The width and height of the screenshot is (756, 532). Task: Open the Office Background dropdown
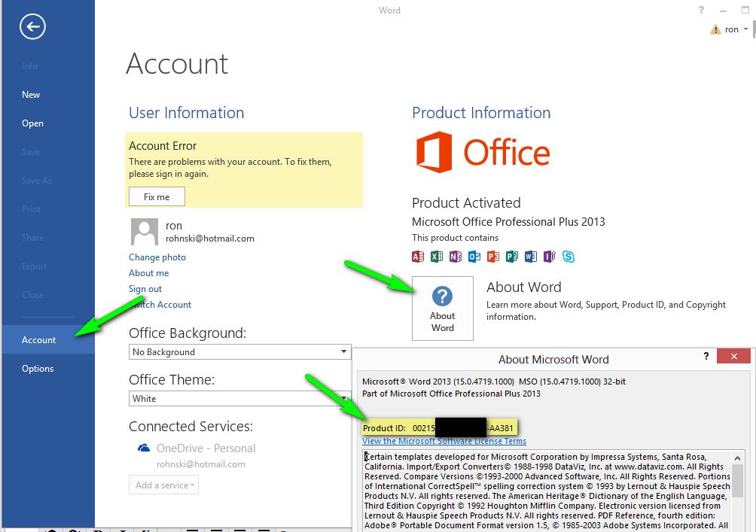tap(240, 351)
